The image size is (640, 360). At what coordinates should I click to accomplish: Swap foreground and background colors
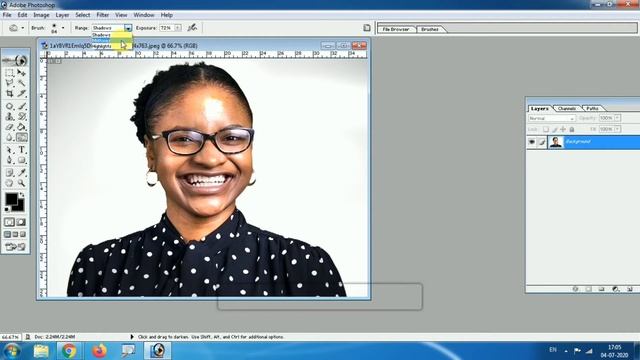(x=22, y=195)
